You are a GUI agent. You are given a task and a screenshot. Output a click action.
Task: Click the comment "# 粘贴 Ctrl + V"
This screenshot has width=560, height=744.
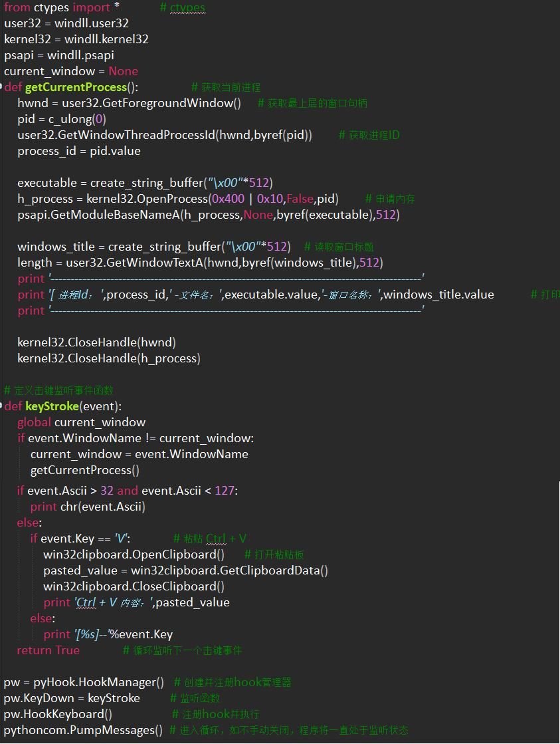[x=210, y=539]
